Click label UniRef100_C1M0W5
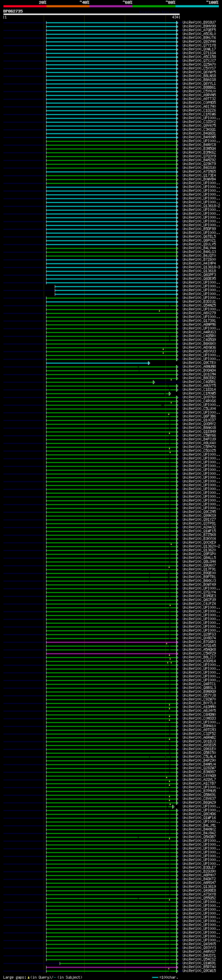Image resolution: width=222 pixels, height=980 pixels. [x=199, y=394]
